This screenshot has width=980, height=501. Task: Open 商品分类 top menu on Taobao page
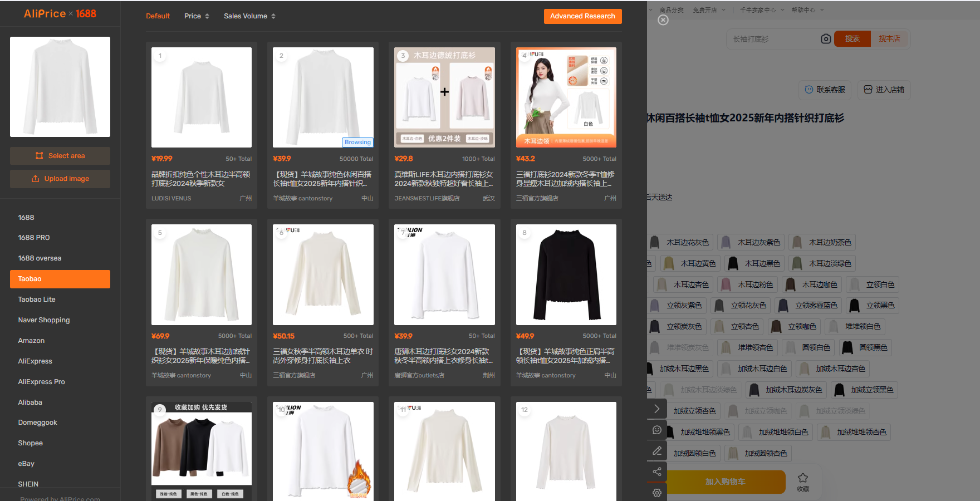[671, 10]
